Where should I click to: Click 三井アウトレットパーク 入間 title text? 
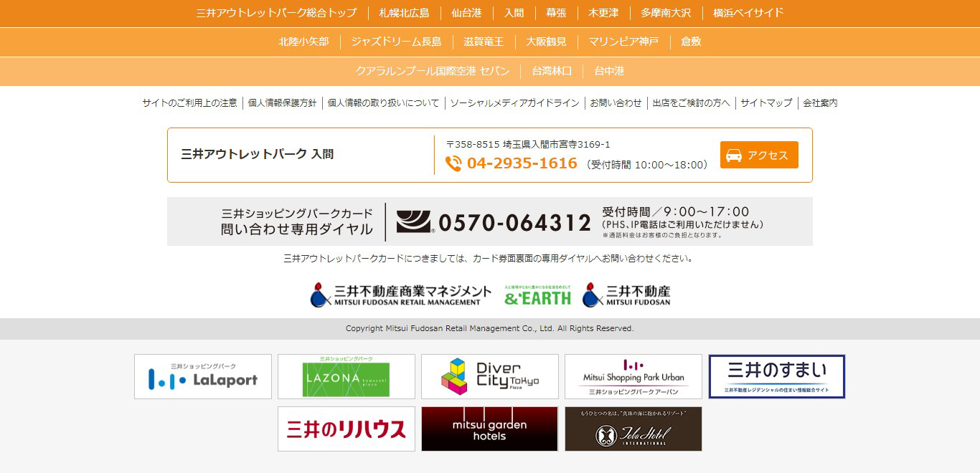[257, 154]
